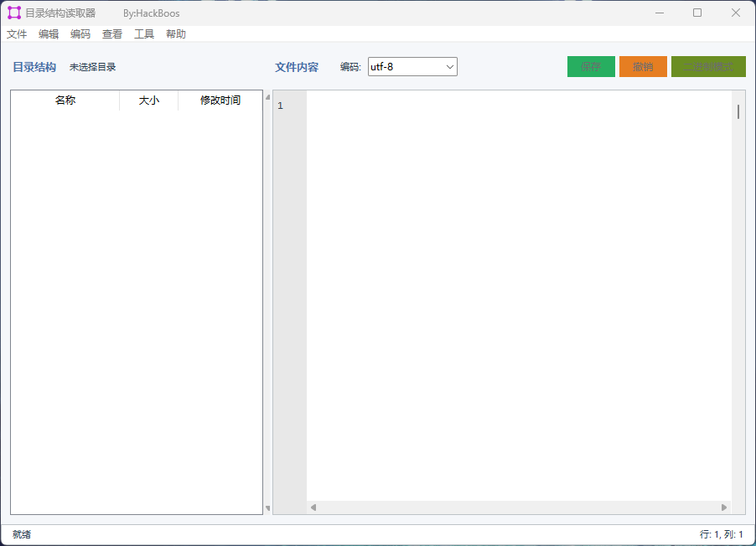Open the 编码 menu
The height and width of the screenshot is (546, 756).
tap(80, 34)
